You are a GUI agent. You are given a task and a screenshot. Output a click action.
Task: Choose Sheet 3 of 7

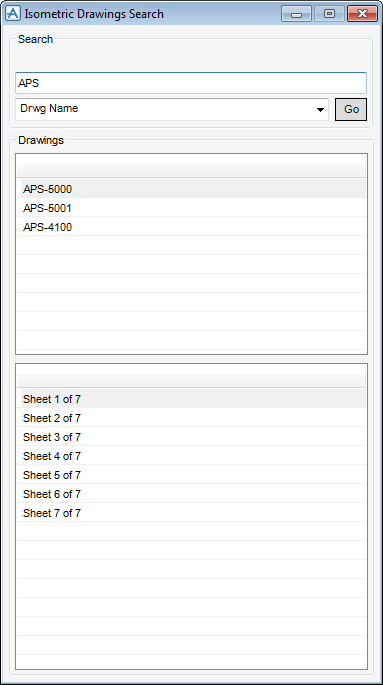tap(191, 437)
